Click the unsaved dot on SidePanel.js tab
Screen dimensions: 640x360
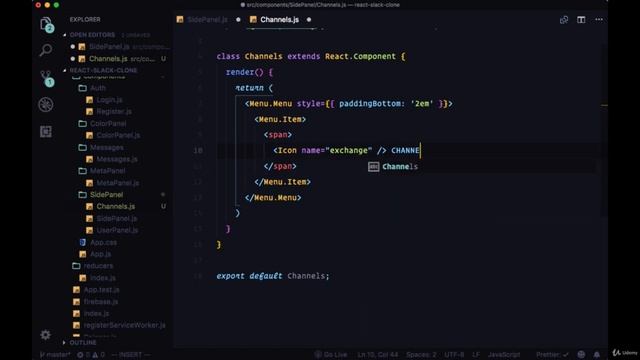(238, 20)
